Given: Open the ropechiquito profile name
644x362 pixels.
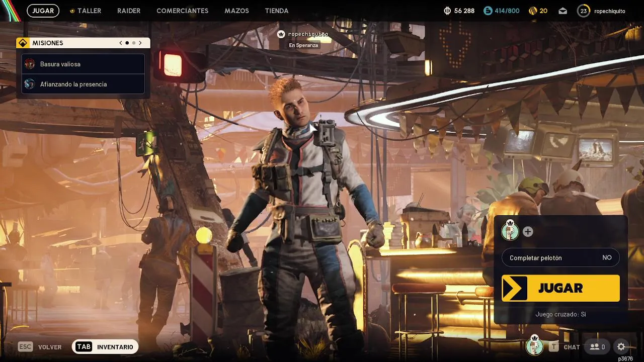Looking at the screenshot, I should [x=610, y=11].
